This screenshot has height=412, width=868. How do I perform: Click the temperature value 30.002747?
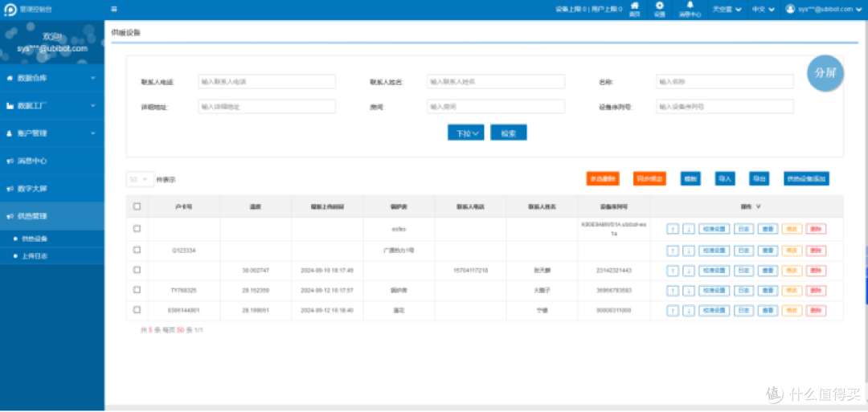point(256,271)
